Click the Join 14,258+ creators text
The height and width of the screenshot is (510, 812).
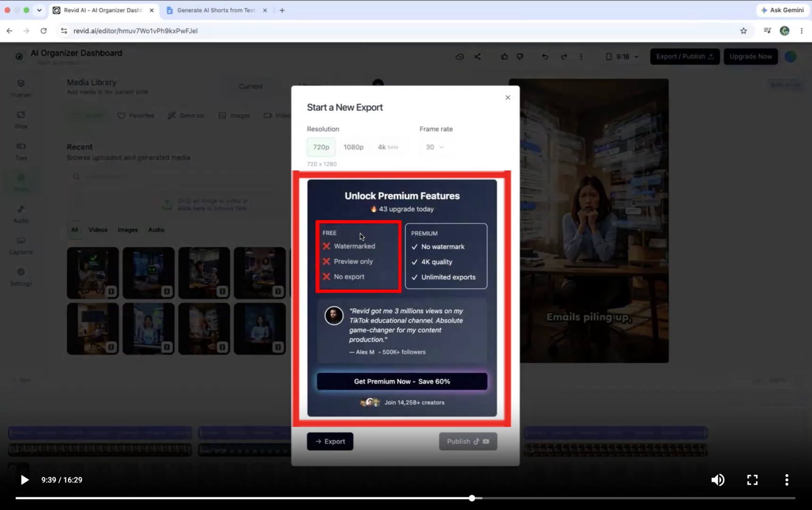coord(414,402)
